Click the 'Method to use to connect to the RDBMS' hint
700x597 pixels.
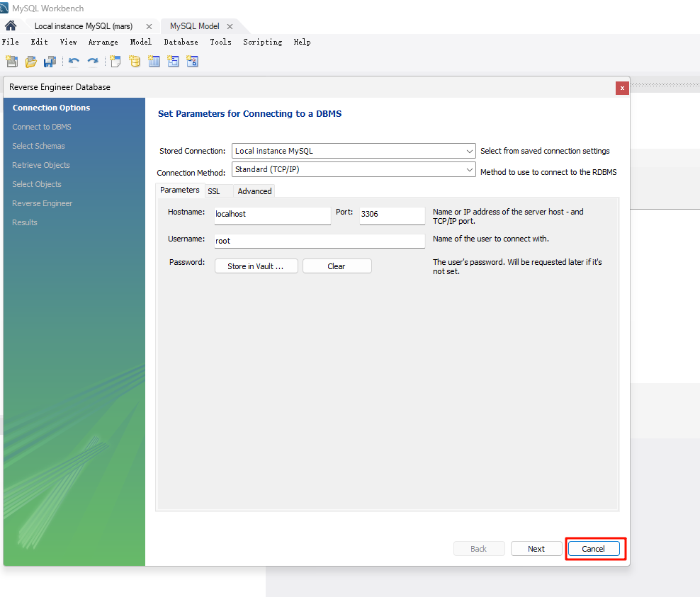tap(548, 172)
